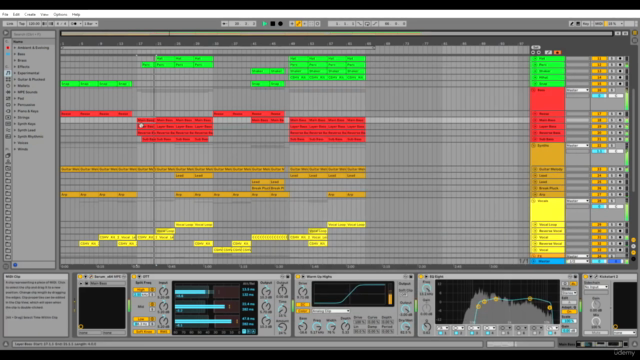Click the Set locator button
640x360 pixels.
(536, 47)
